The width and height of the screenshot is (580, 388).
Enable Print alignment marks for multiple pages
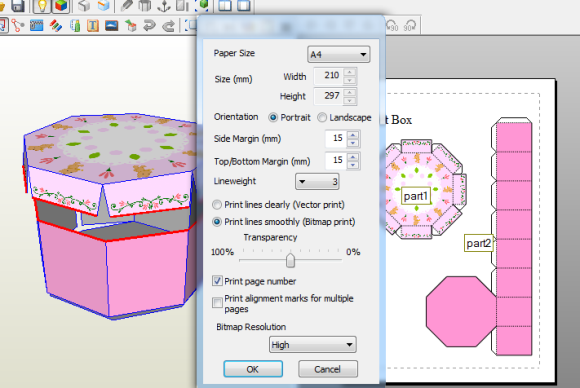(218, 303)
